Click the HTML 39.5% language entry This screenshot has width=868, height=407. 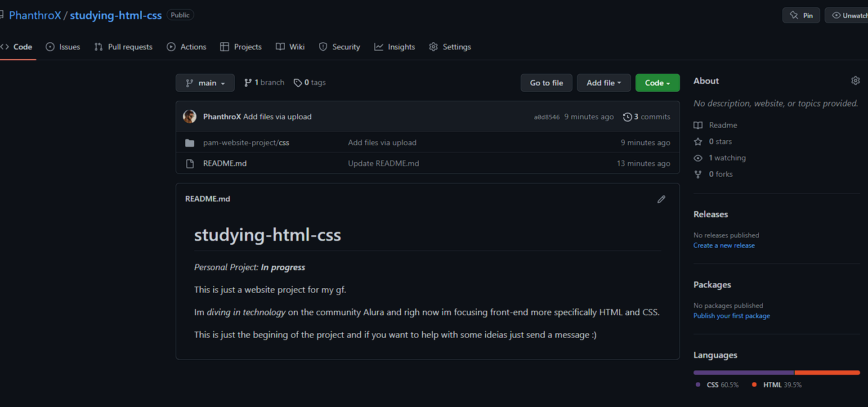coord(777,385)
